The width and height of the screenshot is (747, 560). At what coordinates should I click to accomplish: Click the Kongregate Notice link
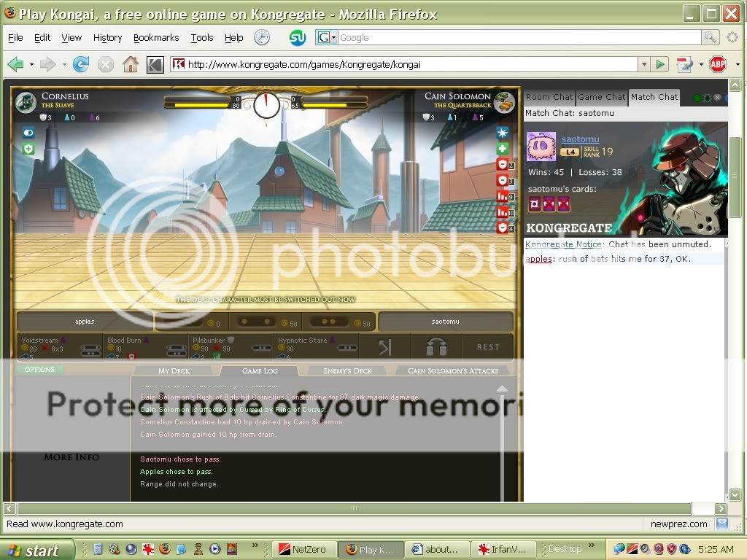564,244
